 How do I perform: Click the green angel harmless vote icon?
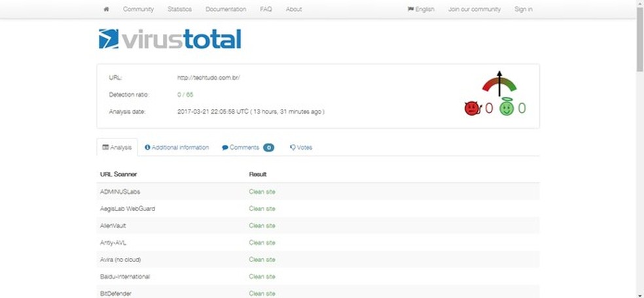pos(507,107)
